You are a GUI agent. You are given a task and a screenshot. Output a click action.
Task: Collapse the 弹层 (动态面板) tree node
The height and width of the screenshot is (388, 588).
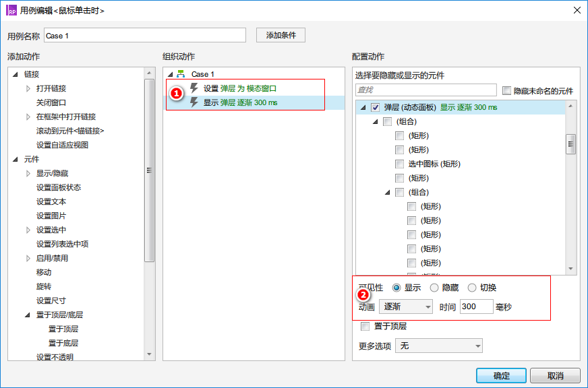[363, 108]
